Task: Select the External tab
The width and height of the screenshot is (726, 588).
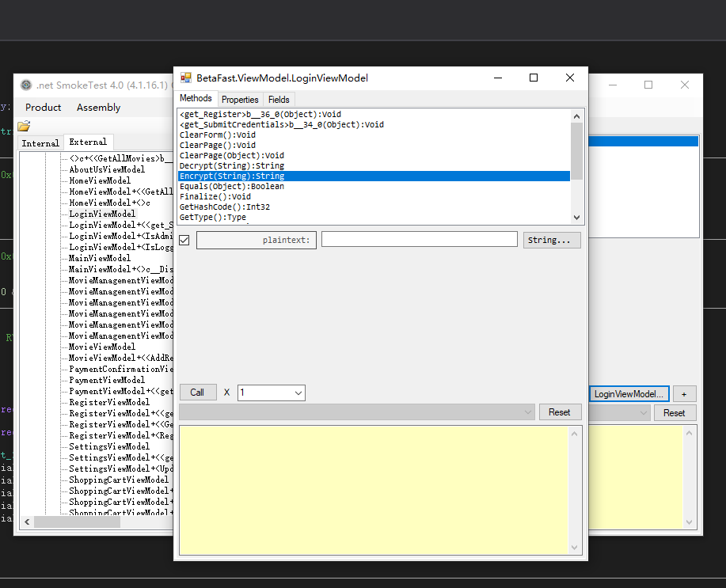Action: 88,142
